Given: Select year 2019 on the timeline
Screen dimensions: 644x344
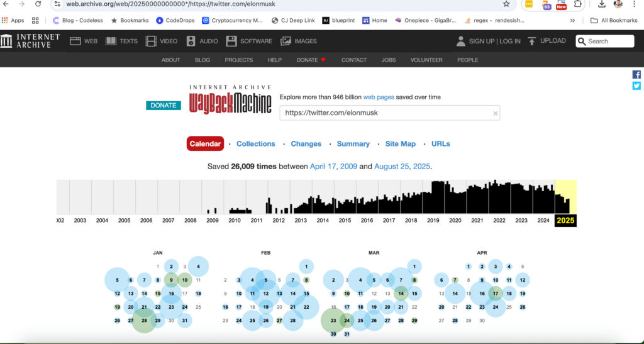Looking at the screenshot, I should tap(433, 221).
